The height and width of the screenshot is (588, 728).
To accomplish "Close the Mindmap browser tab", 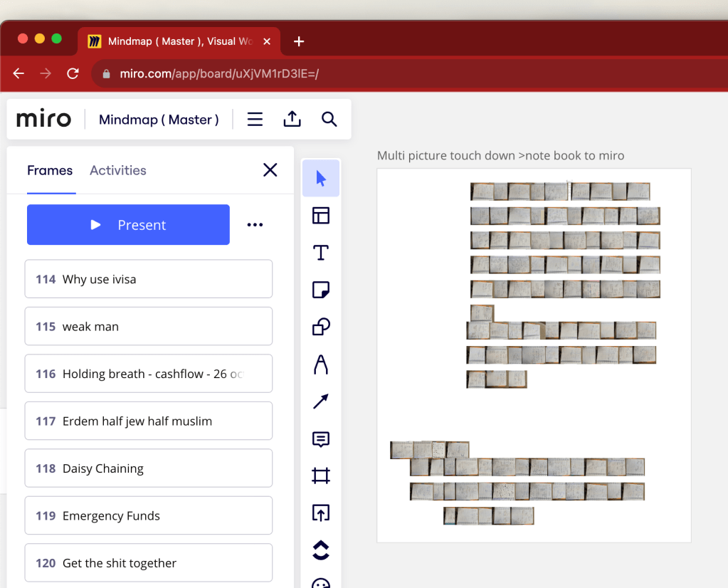I will pos(267,41).
